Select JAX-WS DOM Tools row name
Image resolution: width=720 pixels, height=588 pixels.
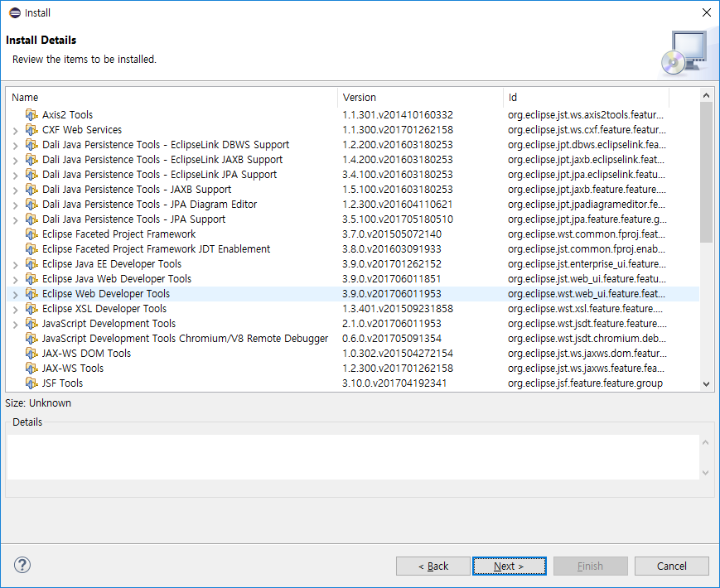(86, 354)
